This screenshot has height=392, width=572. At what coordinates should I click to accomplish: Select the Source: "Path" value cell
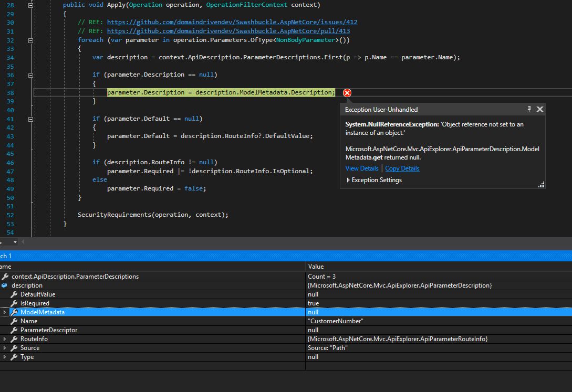(x=439, y=348)
